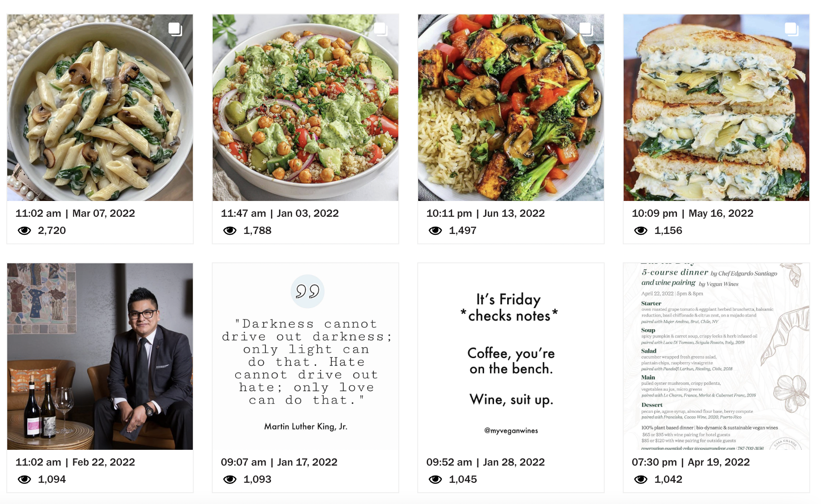Click eye icon beside 1,094 views
Image resolution: width=821 pixels, height=504 pixels.
click(x=24, y=480)
